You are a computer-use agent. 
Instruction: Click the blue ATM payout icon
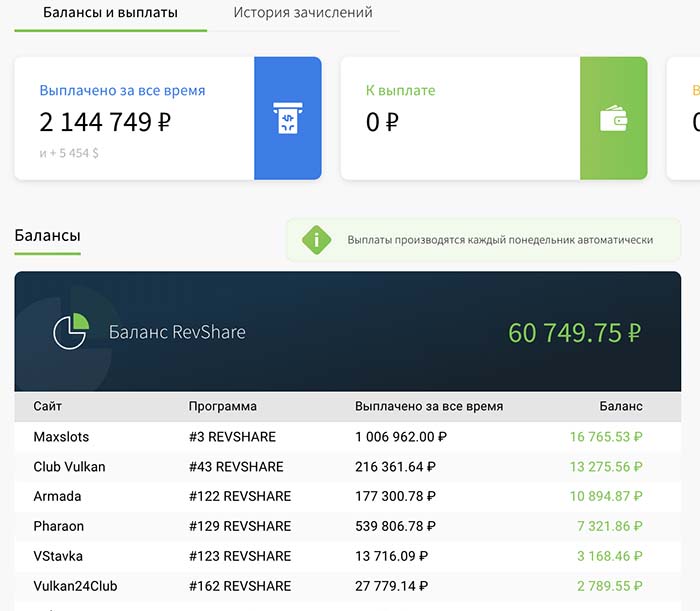pyautogui.click(x=287, y=119)
